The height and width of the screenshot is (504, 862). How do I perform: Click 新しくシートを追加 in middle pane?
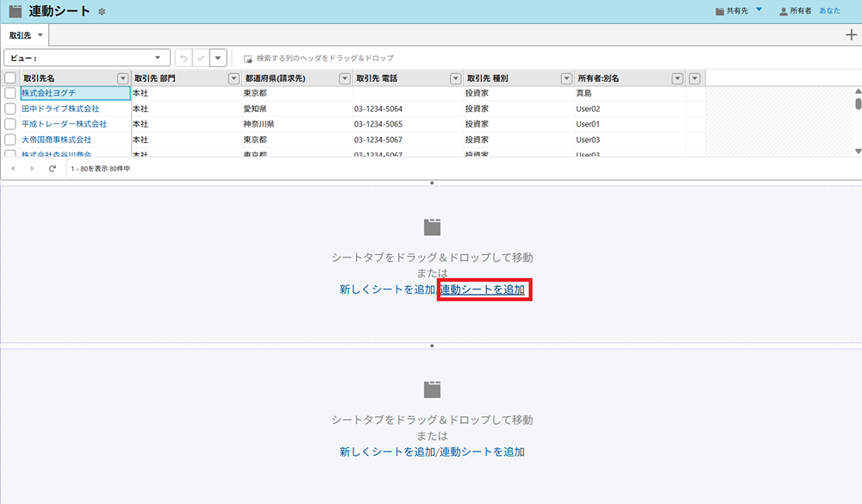click(388, 289)
